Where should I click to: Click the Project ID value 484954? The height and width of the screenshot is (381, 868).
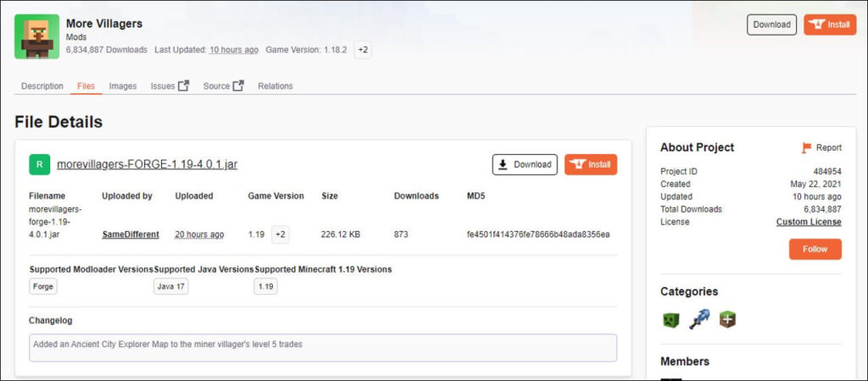(827, 171)
